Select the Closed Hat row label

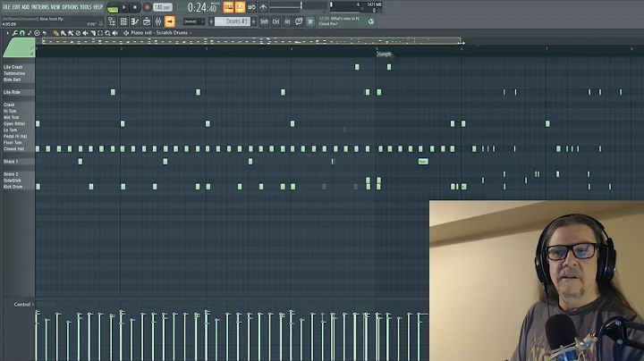pos(14,149)
